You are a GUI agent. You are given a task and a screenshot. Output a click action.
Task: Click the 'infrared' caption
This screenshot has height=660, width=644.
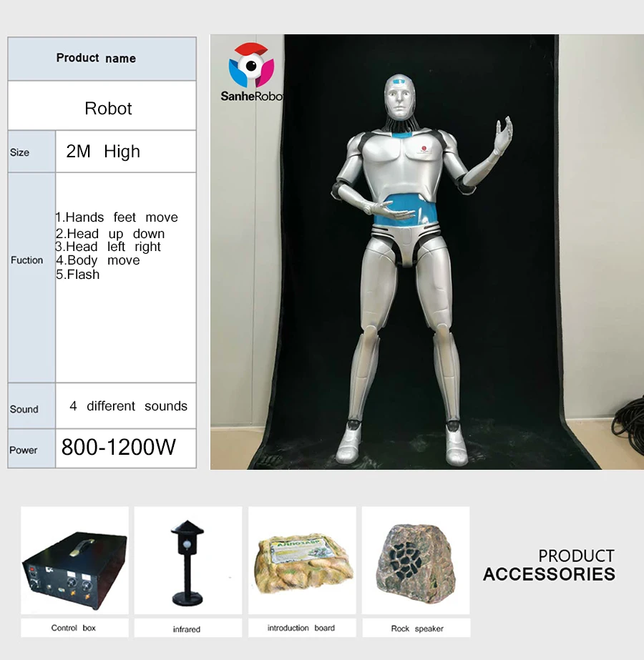click(x=187, y=629)
